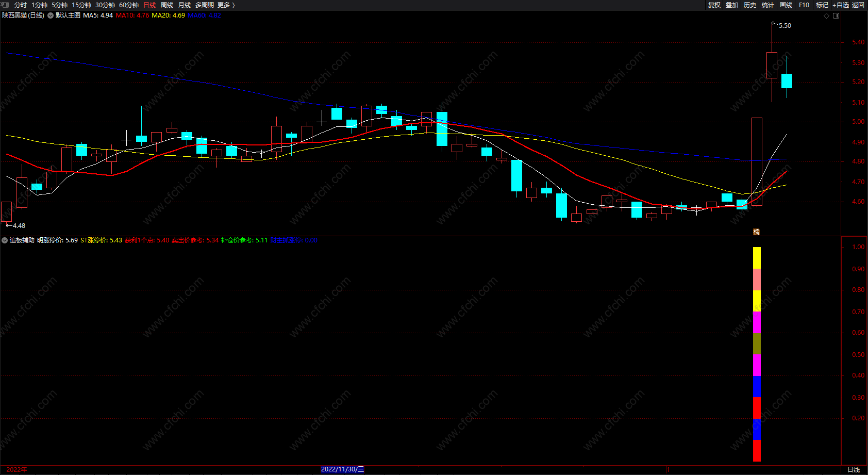Click the MA10: 4.76 label

tap(132, 15)
